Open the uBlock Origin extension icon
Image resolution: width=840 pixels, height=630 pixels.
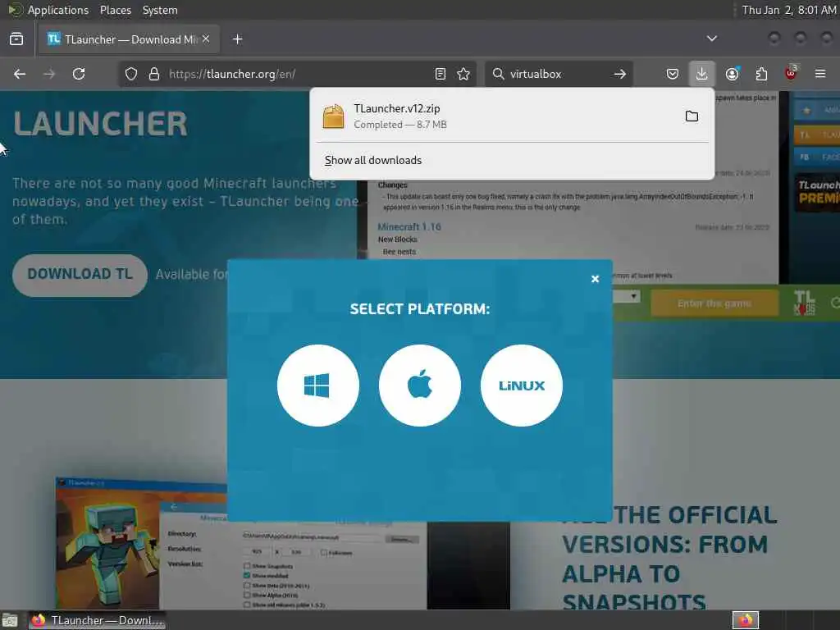791,74
